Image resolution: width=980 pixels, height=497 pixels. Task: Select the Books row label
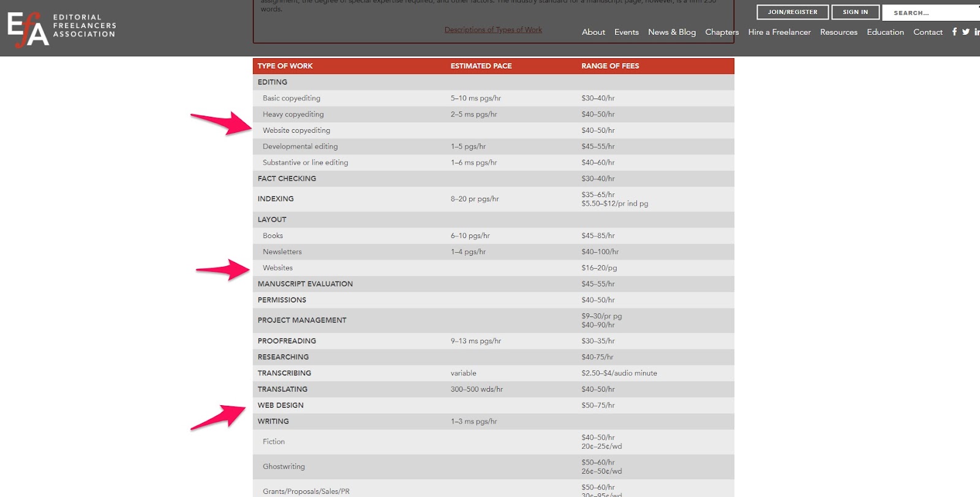tap(273, 236)
